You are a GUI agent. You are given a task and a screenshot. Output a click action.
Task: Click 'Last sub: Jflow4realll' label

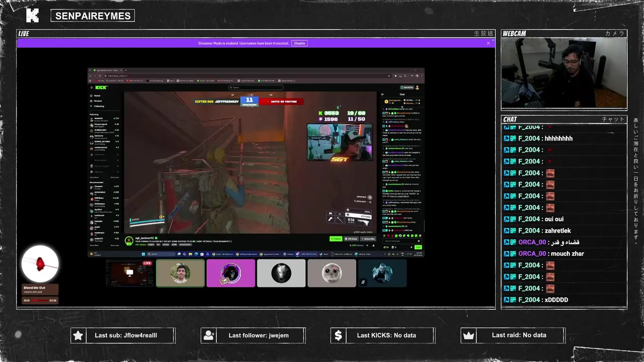tap(126, 335)
